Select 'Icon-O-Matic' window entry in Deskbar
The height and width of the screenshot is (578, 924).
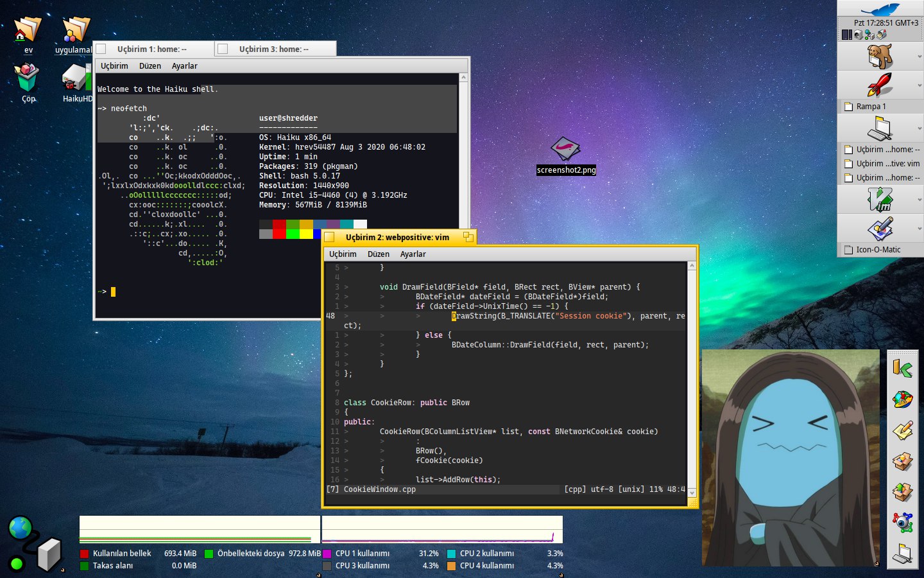(x=880, y=250)
